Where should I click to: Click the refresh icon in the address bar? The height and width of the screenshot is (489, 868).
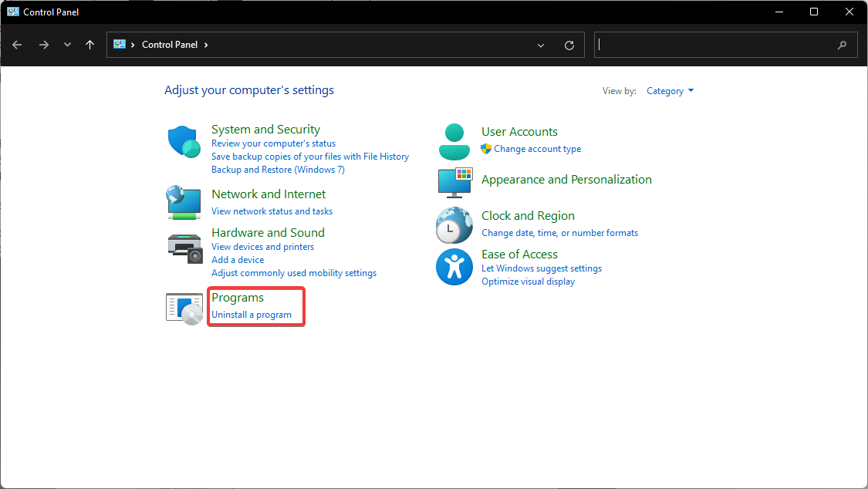click(x=569, y=44)
